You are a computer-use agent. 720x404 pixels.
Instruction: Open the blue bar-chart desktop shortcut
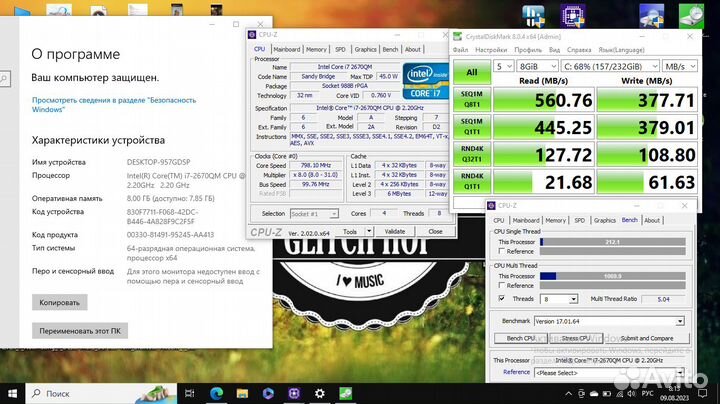(533, 16)
